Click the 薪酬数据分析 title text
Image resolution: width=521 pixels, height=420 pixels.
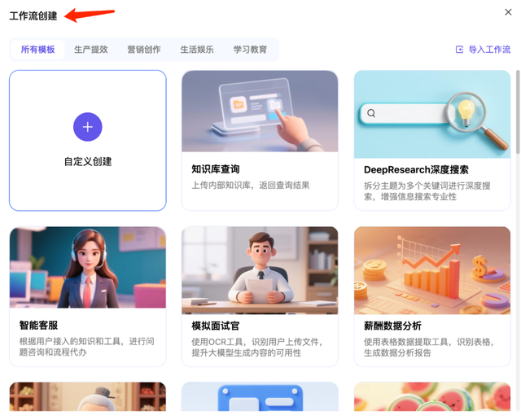(392, 326)
